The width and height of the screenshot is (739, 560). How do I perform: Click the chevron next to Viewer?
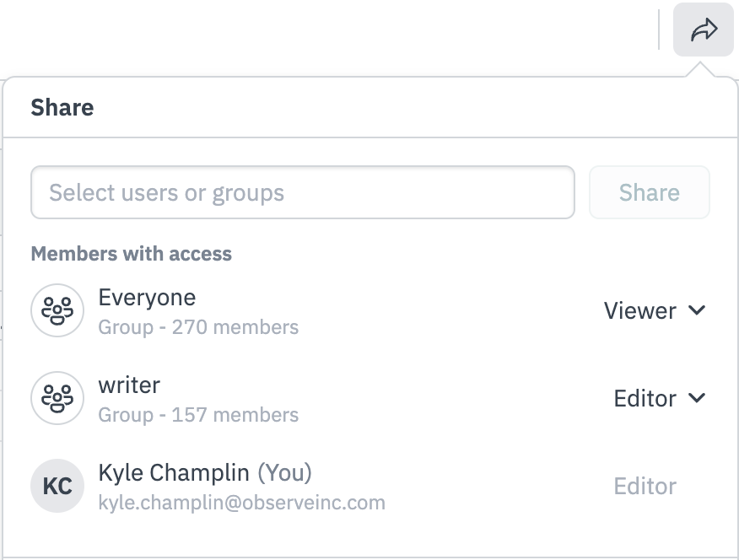(x=697, y=310)
